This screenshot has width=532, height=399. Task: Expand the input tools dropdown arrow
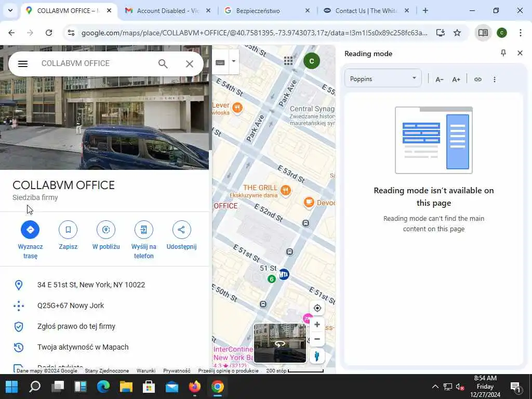tap(233, 62)
